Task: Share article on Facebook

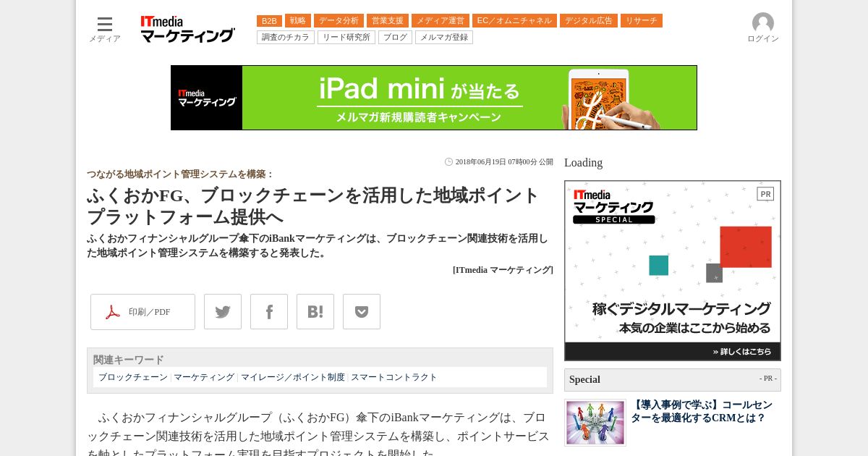Action: coord(269,312)
